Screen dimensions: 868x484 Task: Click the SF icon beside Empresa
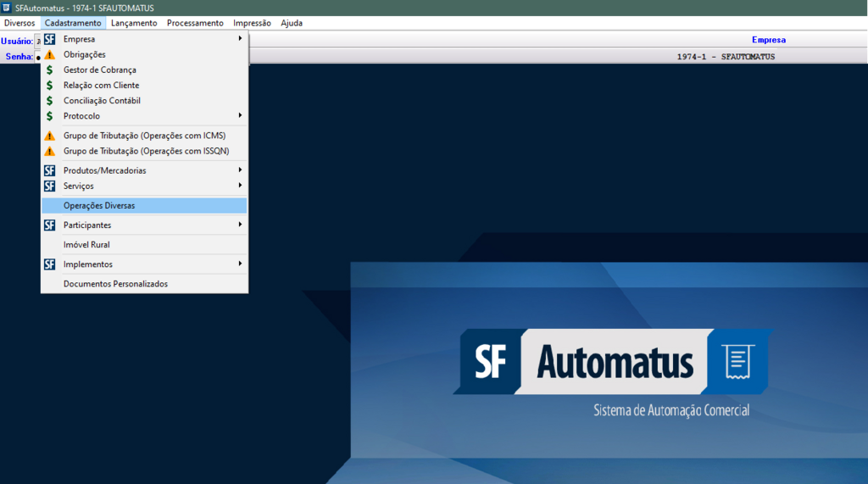click(49, 39)
